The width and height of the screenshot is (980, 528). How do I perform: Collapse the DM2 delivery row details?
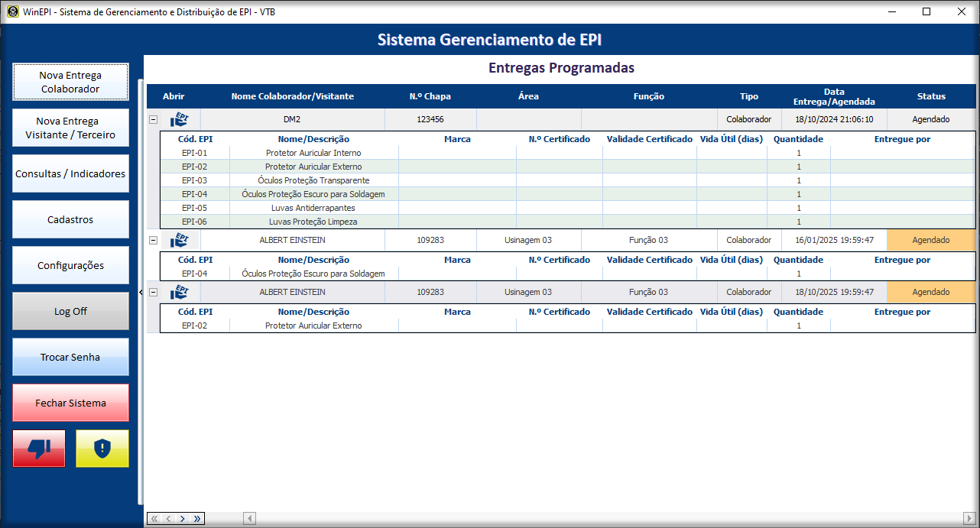pos(153,119)
